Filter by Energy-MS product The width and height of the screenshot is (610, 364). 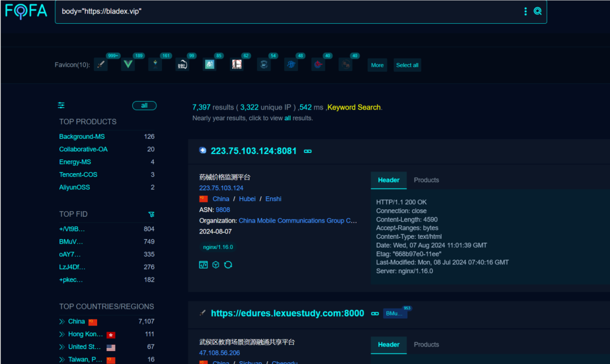click(75, 162)
